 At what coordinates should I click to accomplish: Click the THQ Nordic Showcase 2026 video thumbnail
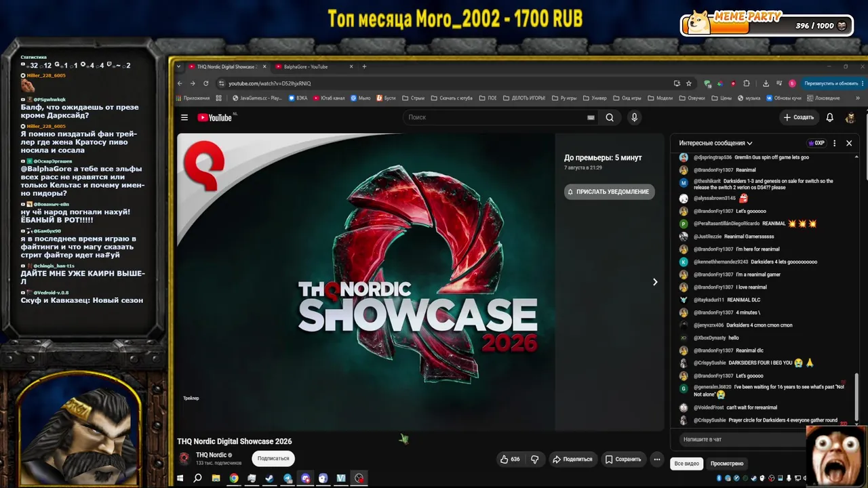366,282
